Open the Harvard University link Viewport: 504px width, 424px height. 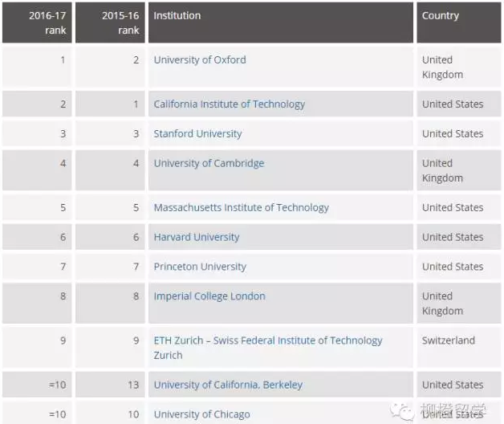(x=197, y=238)
